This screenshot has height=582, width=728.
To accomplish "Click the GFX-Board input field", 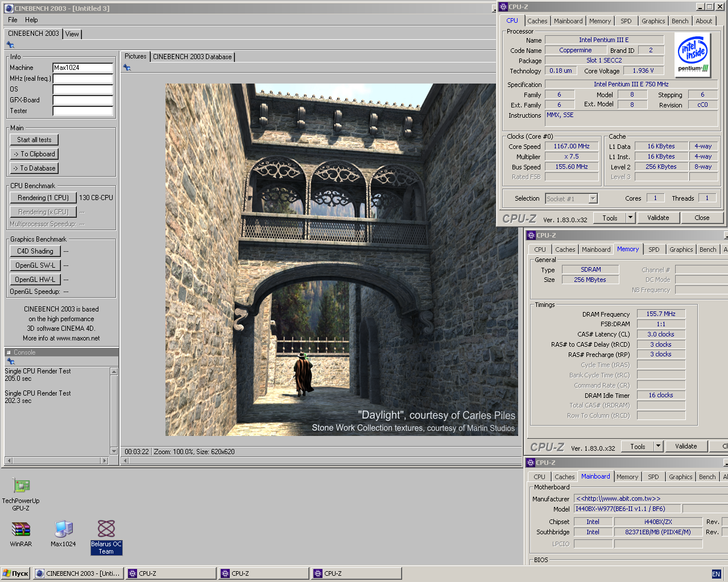I will (83, 100).
